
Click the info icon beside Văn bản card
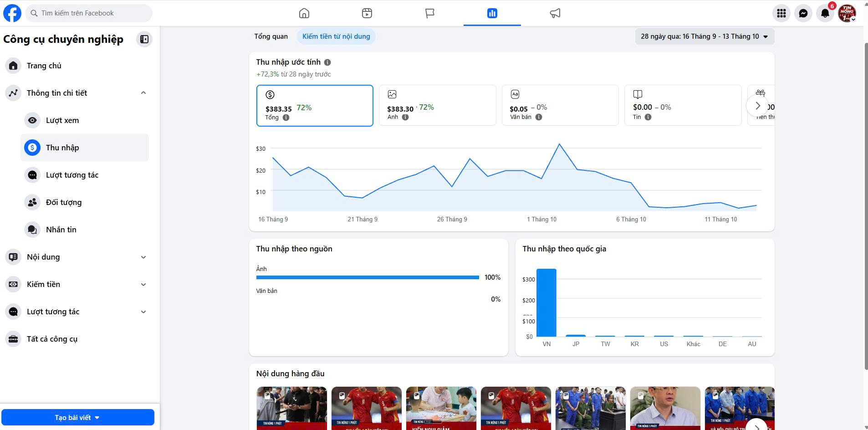tap(539, 117)
